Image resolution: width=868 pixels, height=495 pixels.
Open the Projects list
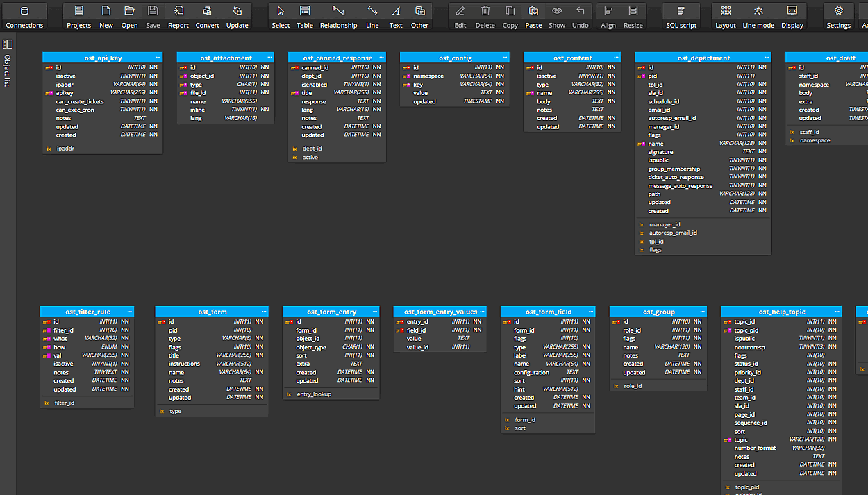(78, 17)
